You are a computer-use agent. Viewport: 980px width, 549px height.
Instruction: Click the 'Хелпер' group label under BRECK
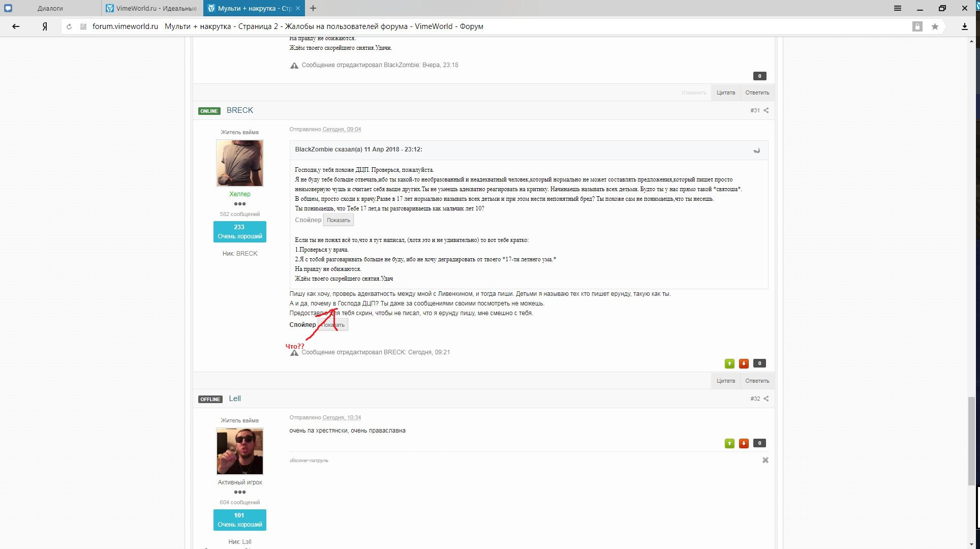tap(239, 194)
